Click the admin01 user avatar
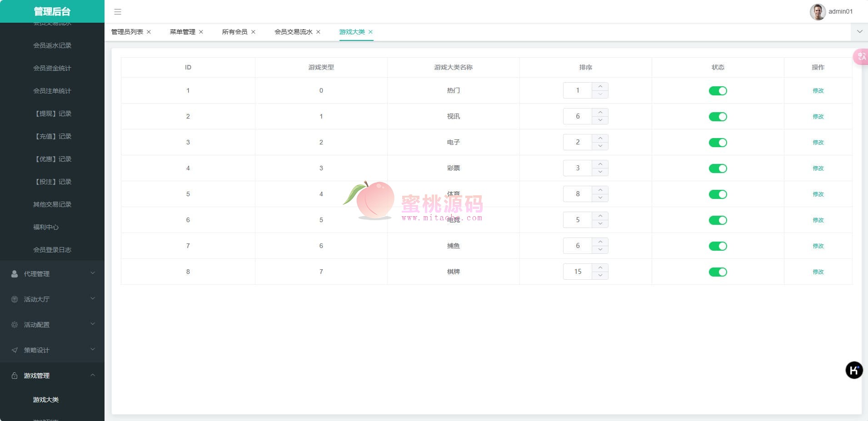This screenshot has height=421, width=868. coord(817,12)
